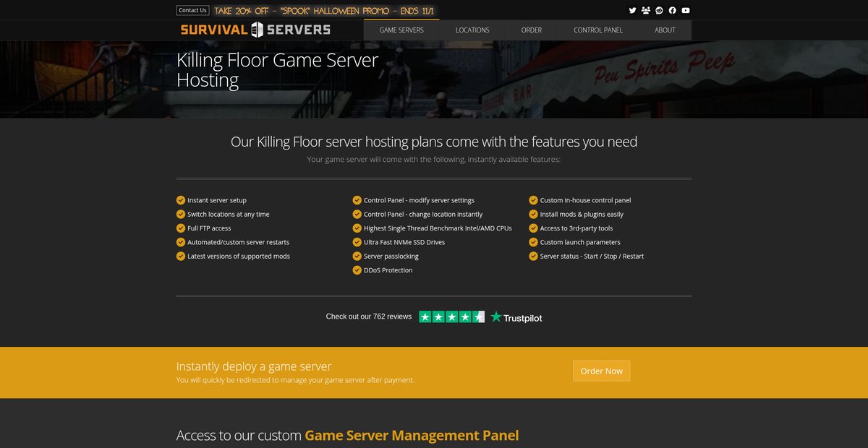
Task: Open the Reddit icon link
Action: coord(659,10)
